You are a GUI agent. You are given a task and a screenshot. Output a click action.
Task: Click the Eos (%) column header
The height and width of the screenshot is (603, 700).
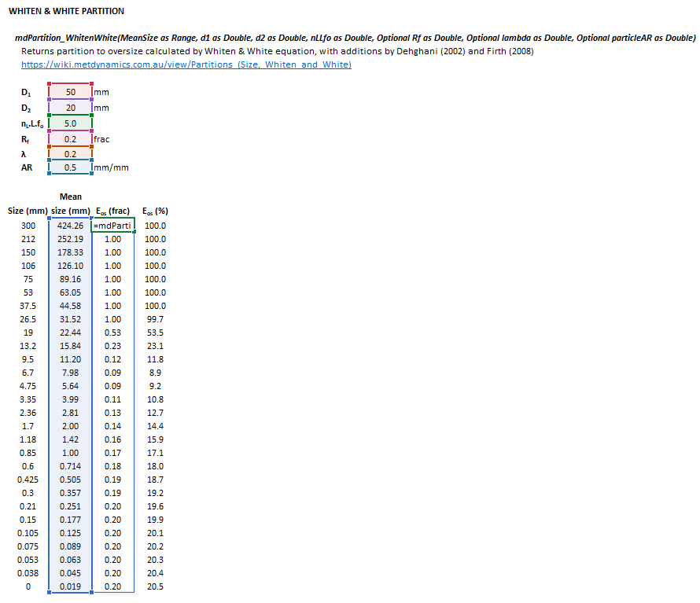click(x=155, y=211)
